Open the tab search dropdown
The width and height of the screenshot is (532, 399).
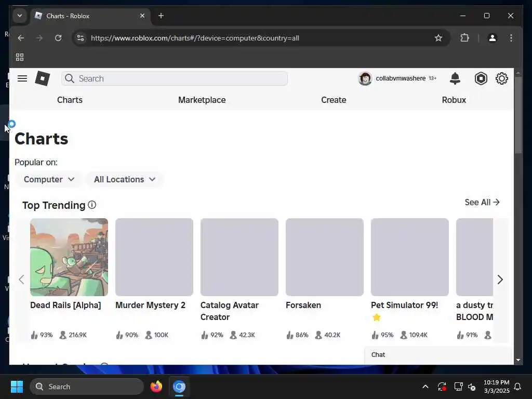pyautogui.click(x=20, y=16)
